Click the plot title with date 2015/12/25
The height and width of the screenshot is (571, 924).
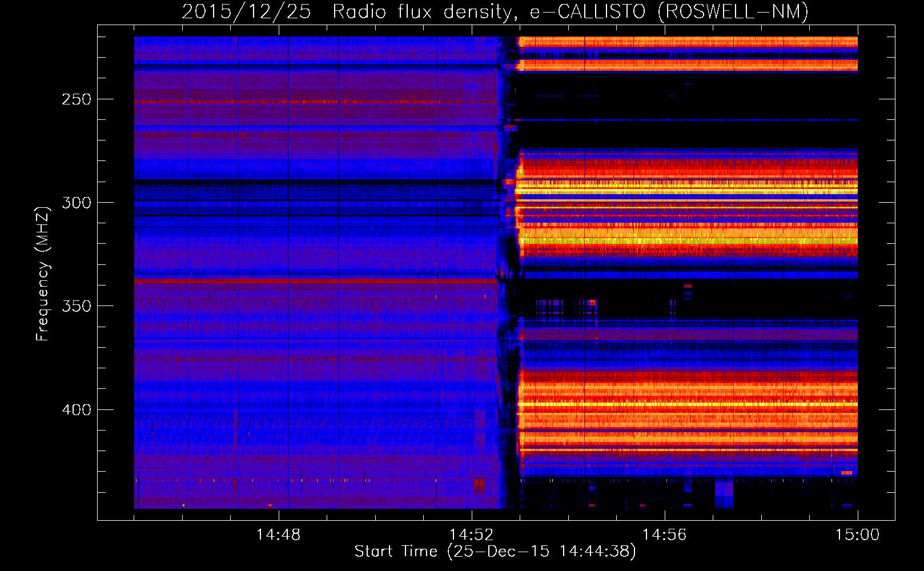(x=495, y=12)
